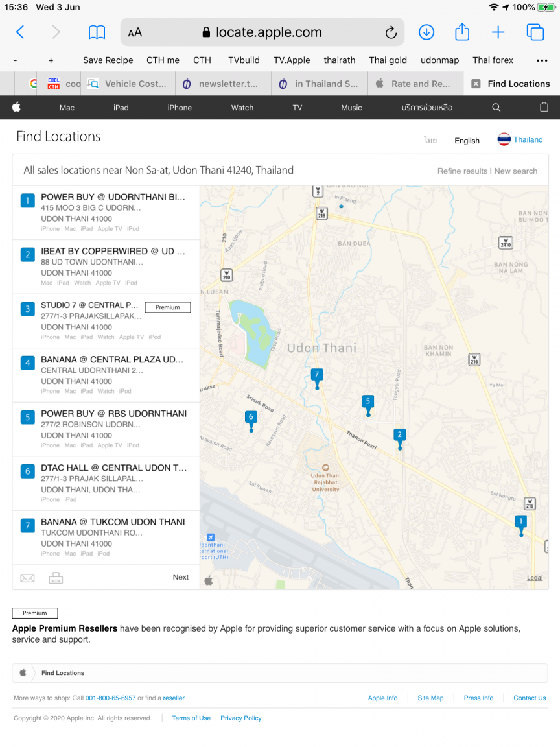
Task: Click the Apple breadcrumb home icon
Action: pyautogui.click(x=23, y=672)
